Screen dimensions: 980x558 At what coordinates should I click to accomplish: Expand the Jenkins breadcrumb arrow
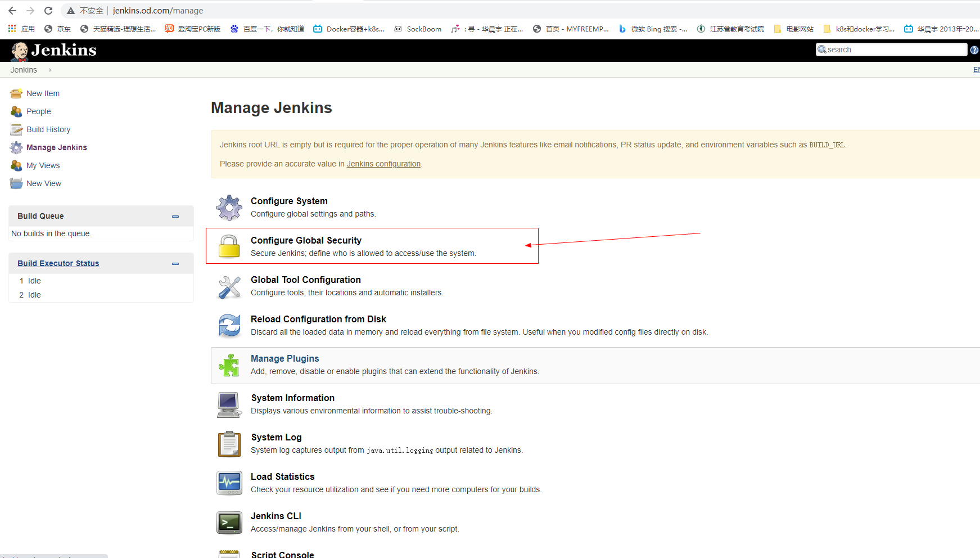(x=50, y=70)
